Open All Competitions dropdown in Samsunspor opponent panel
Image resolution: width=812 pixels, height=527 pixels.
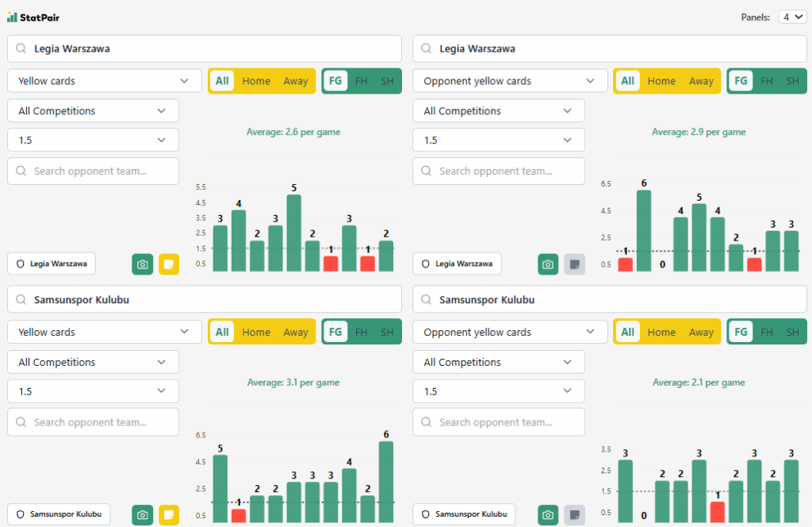pos(498,362)
